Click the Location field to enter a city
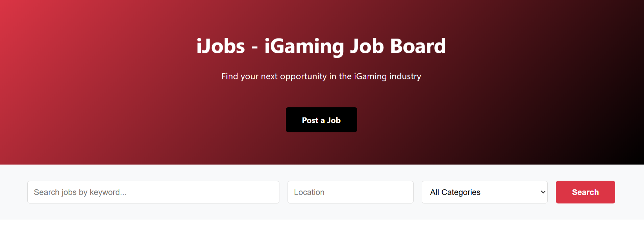The image size is (644, 235). 350,192
